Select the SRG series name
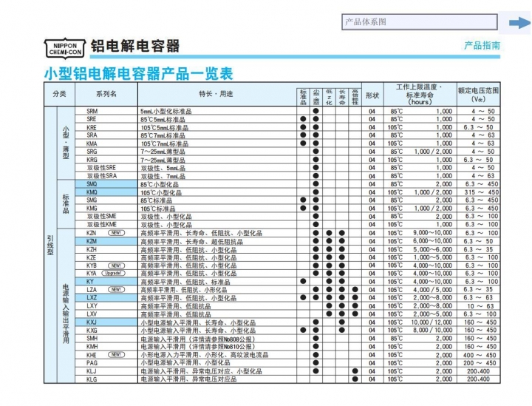The image size is (532, 406). [92, 152]
